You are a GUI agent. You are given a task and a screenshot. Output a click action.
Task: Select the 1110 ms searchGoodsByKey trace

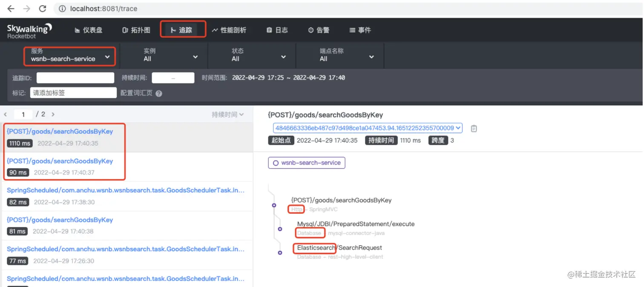coord(126,137)
